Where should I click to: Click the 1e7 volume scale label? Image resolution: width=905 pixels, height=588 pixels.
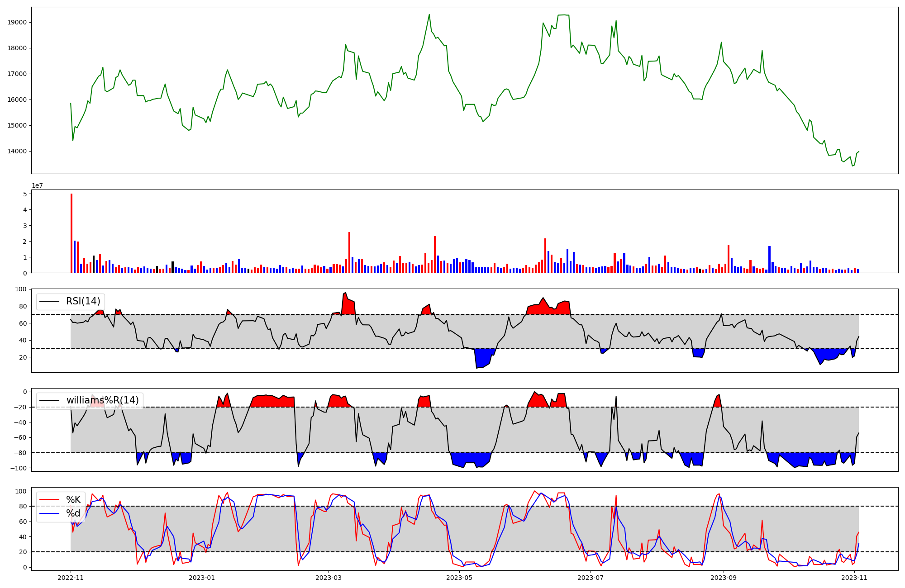coord(37,185)
